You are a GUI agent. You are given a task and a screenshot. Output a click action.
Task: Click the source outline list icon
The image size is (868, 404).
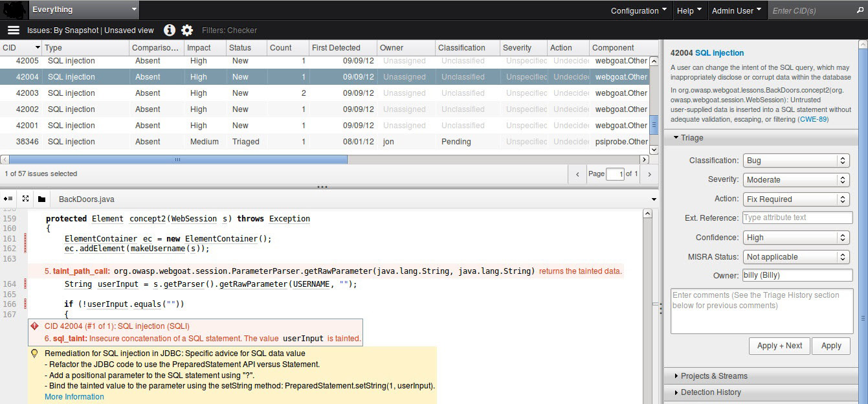(8, 199)
